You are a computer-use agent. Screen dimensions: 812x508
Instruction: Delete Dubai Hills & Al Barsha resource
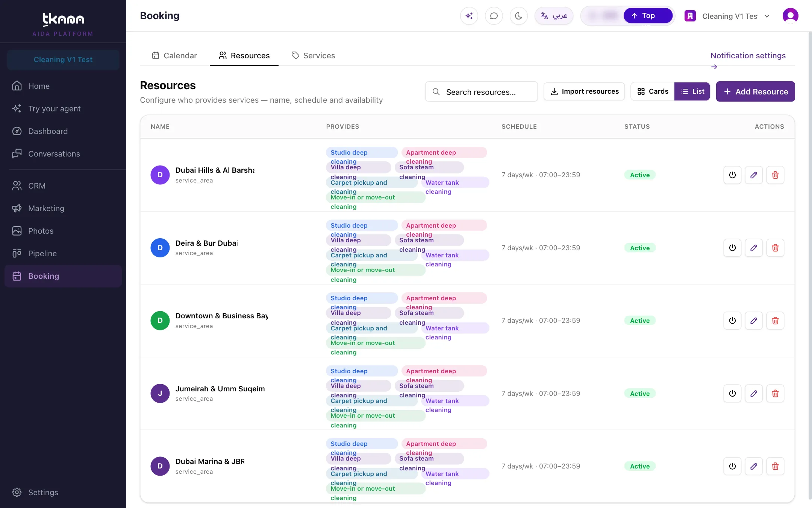(x=775, y=175)
